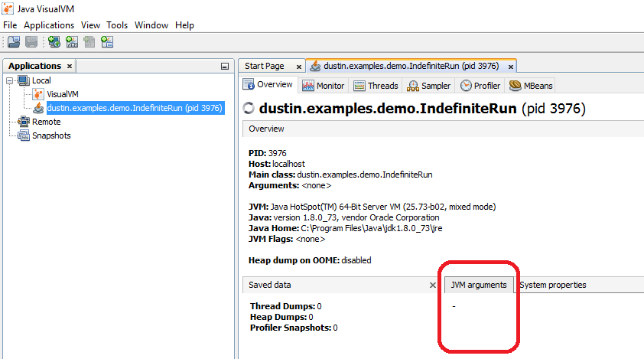Click the Remote hosts icon
Image resolution: width=644 pixels, height=359 pixels.
click(24, 122)
